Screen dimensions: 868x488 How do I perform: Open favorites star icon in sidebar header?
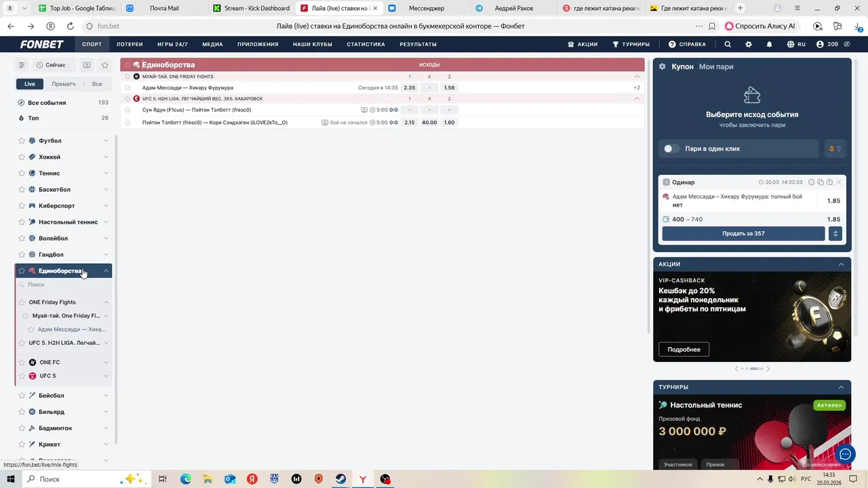tap(105, 65)
